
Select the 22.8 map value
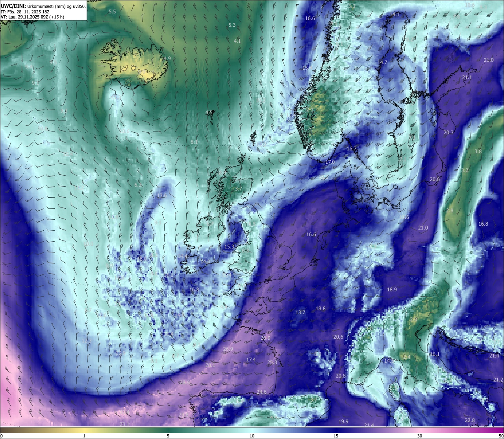pos(470,420)
